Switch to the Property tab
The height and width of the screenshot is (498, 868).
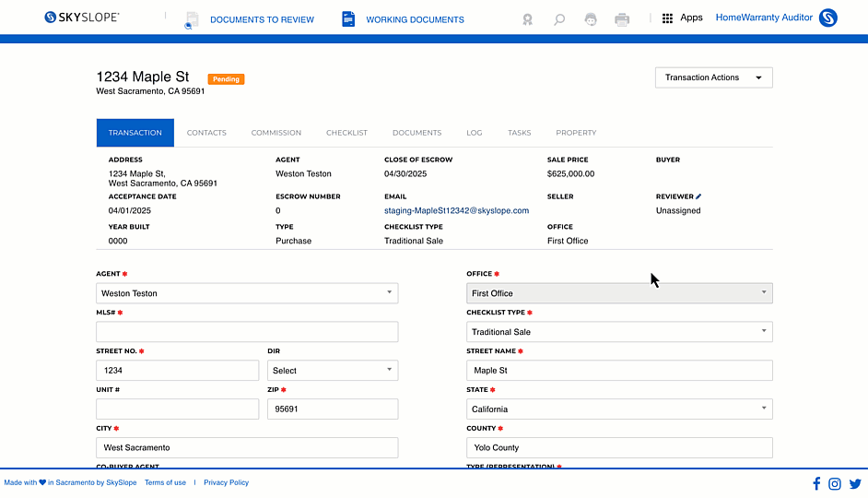click(576, 133)
